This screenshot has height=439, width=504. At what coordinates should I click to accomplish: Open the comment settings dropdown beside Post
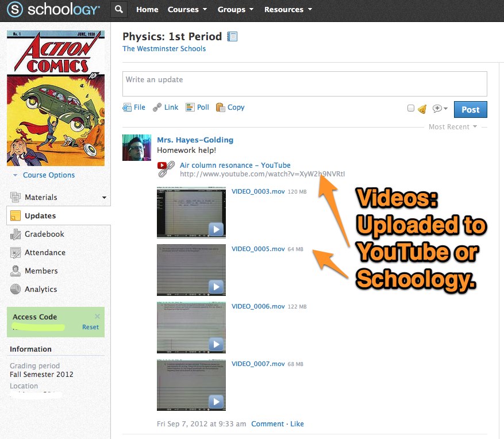click(440, 109)
